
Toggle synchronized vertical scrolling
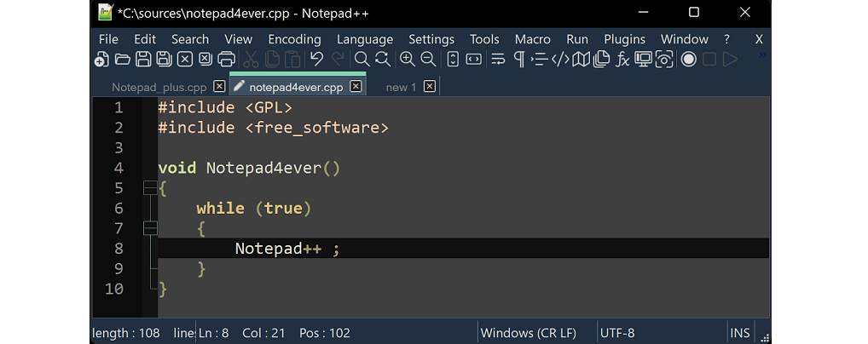pyautogui.click(x=453, y=59)
